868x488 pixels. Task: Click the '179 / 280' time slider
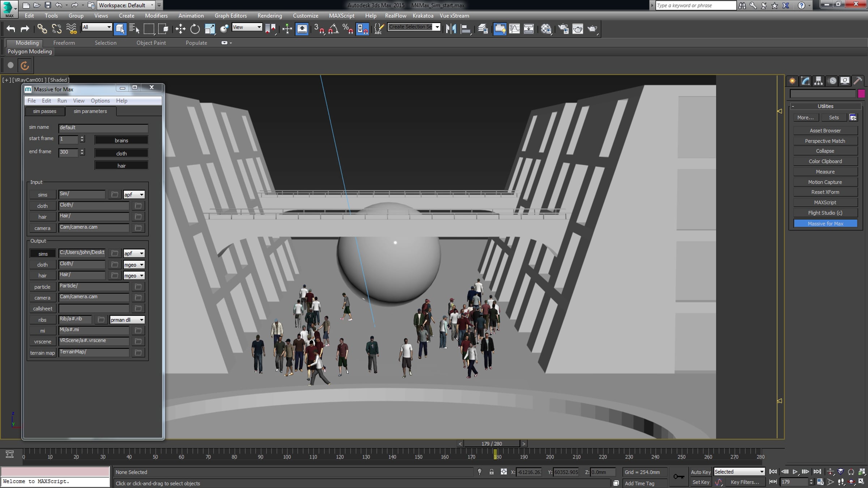click(492, 444)
